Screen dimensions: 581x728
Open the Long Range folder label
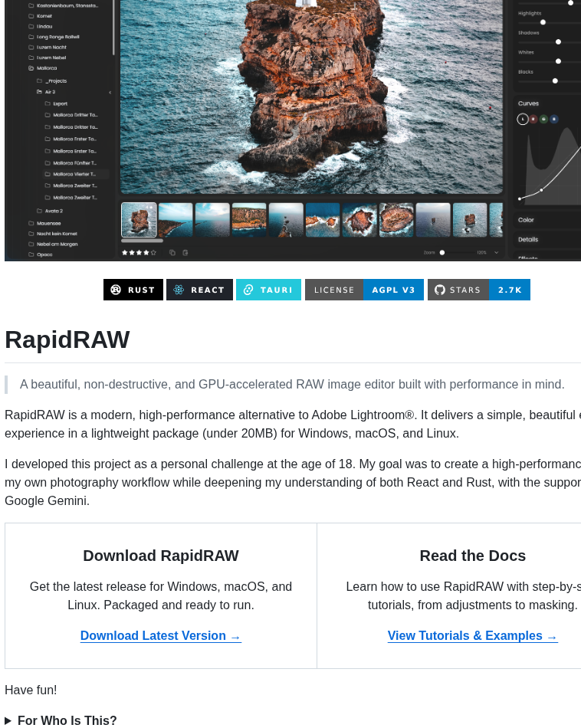click(58, 37)
